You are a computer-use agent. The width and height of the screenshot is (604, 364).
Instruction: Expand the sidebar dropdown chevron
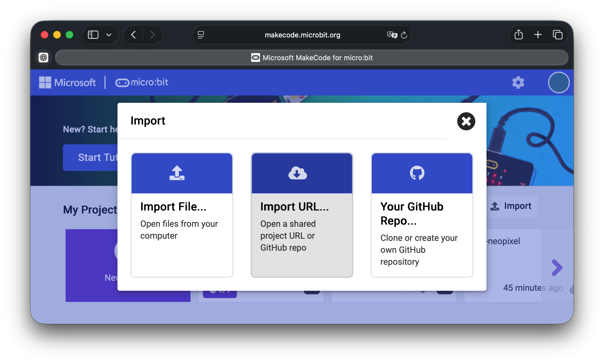click(109, 35)
